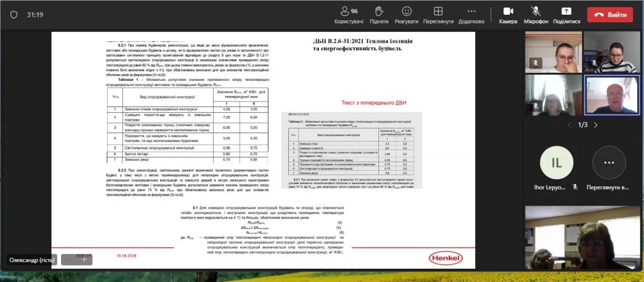This screenshot has height=282, width=644.
Task: Unmute with the Мікрофон button
Action: coord(536,14)
